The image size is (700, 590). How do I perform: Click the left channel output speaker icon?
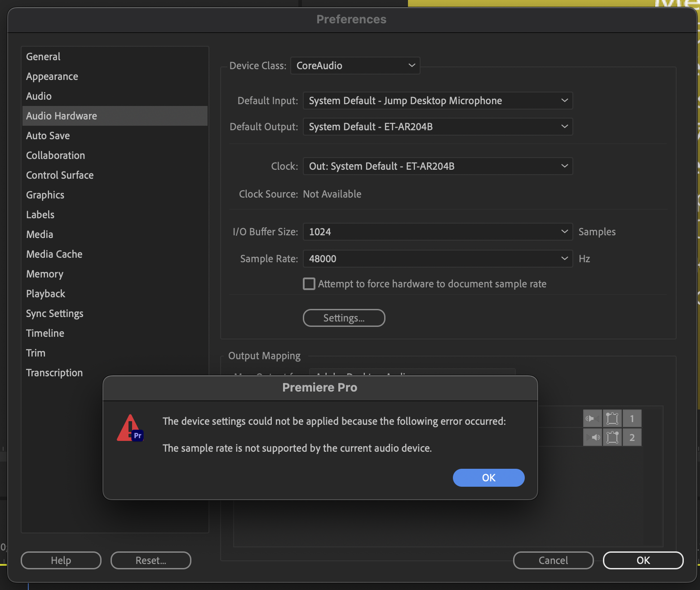click(x=592, y=418)
